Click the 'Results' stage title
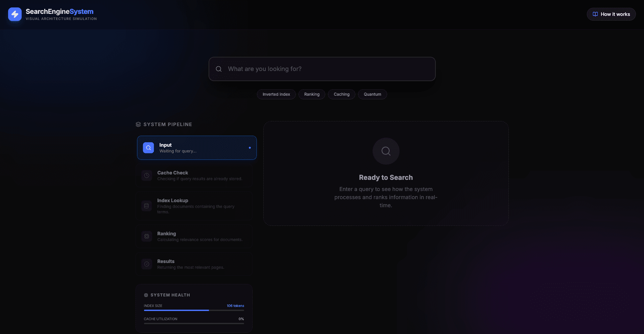Viewport: 644px width, 334px height. click(x=166, y=261)
